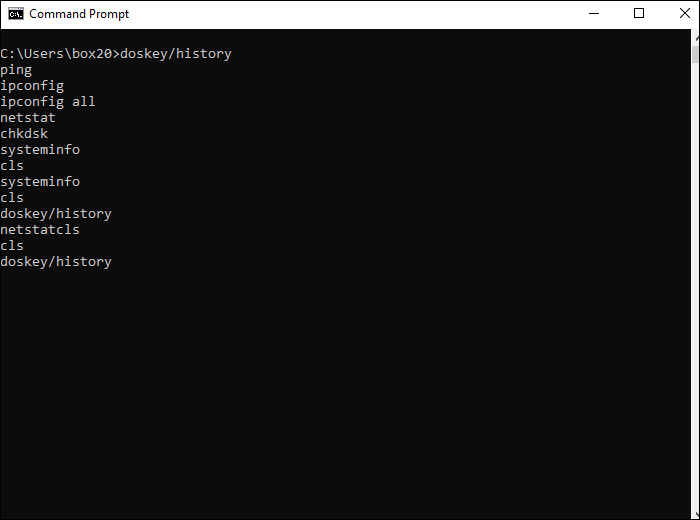This screenshot has width=700, height=520.
Task: Open the Command Prompt system menu icon
Action: 16,14
